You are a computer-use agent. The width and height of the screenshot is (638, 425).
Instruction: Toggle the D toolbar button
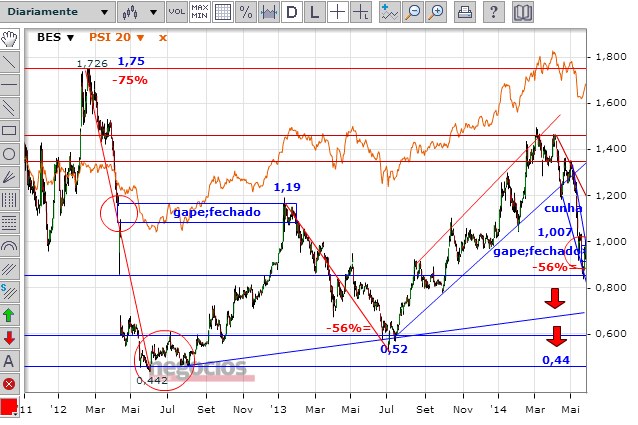[x=292, y=12]
